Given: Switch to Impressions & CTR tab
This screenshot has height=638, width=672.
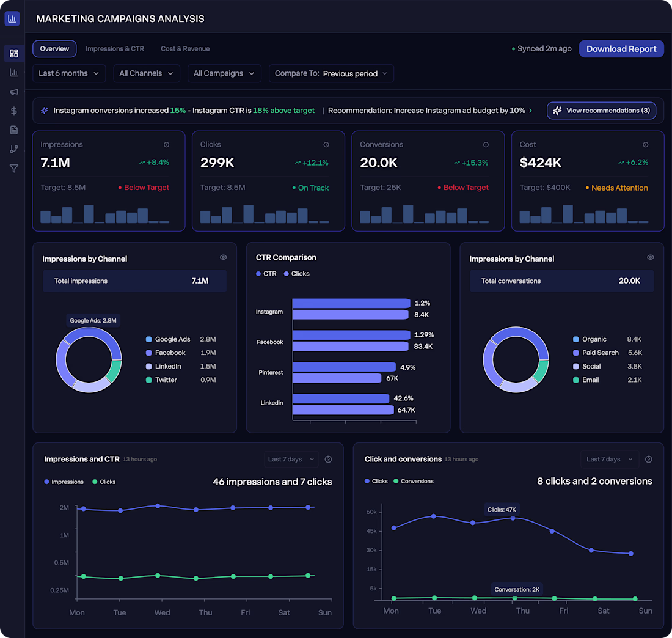Looking at the screenshot, I should point(115,49).
